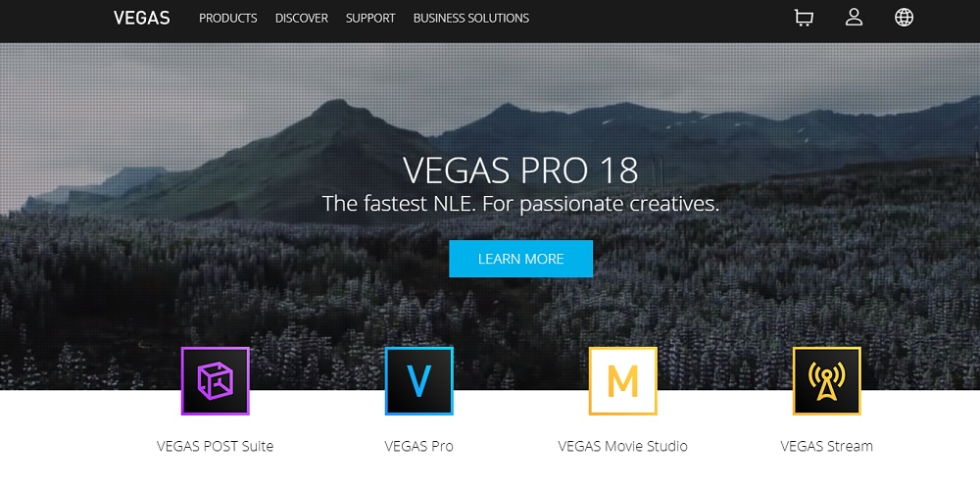
Task: Open the globe language selector
Action: tap(904, 18)
